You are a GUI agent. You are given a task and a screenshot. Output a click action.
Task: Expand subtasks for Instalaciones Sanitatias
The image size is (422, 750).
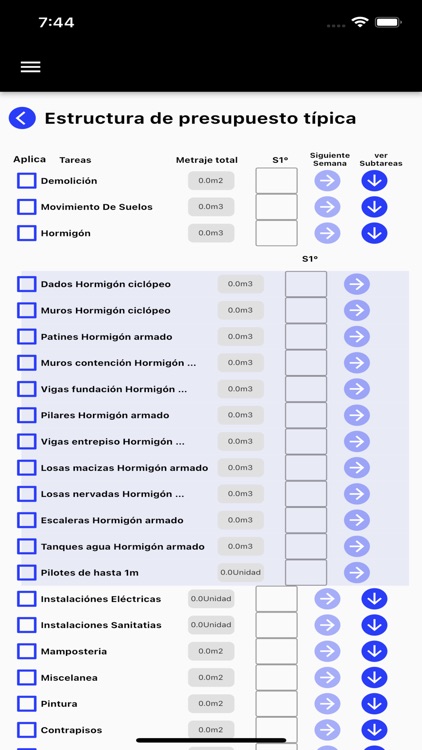coord(374,625)
